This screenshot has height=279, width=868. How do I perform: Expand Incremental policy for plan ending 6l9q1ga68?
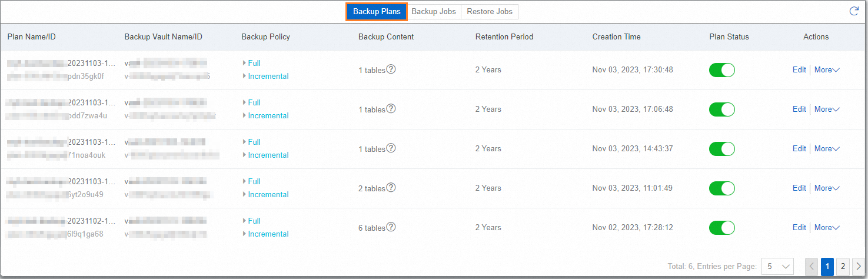click(265, 234)
